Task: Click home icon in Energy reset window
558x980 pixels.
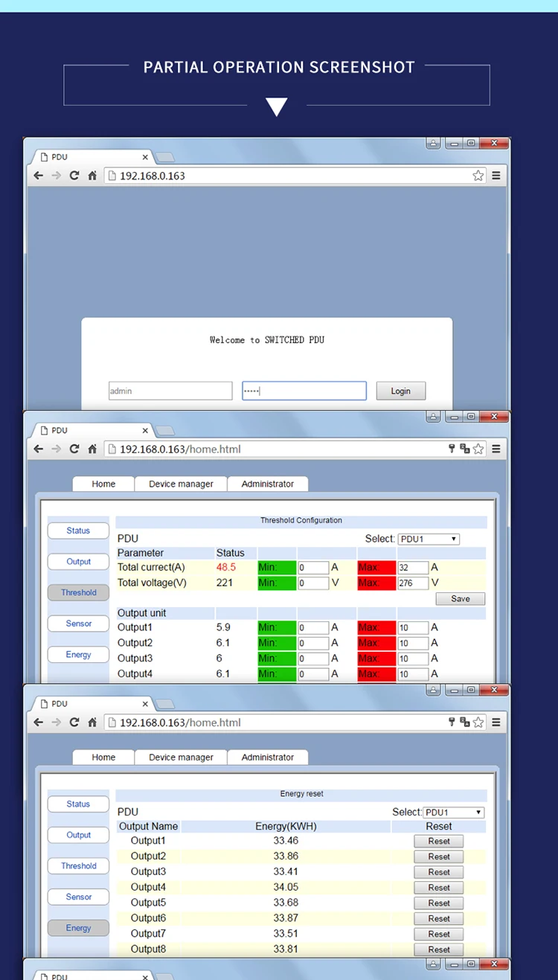Action: [x=92, y=723]
